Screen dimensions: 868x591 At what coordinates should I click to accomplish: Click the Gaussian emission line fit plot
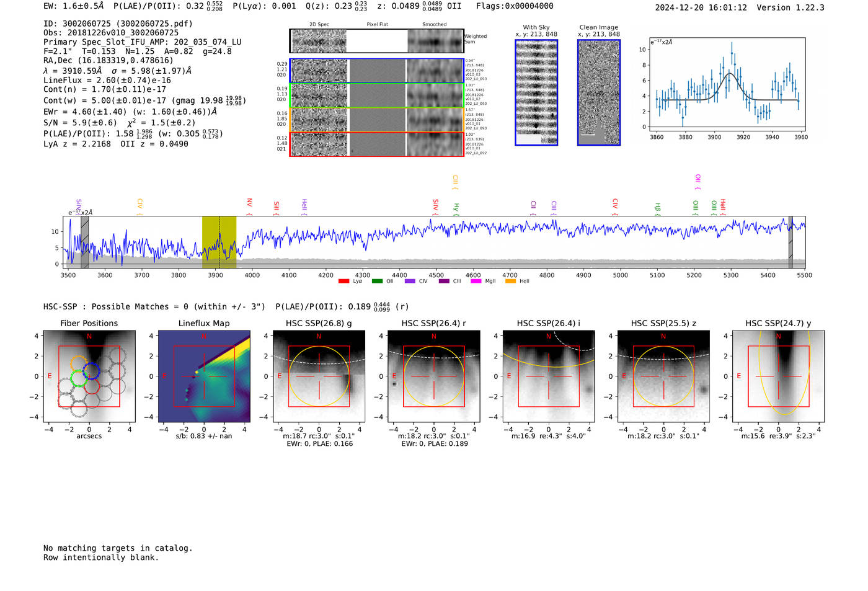[727, 85]
